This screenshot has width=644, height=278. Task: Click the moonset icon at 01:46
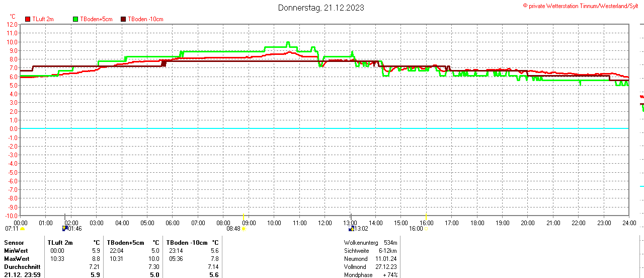(x=64, y=228)
